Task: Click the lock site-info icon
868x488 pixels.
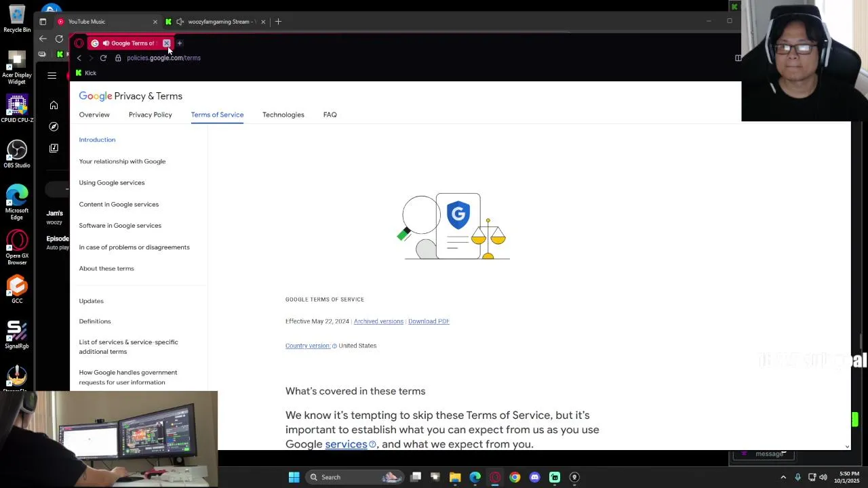Action: 118,58
